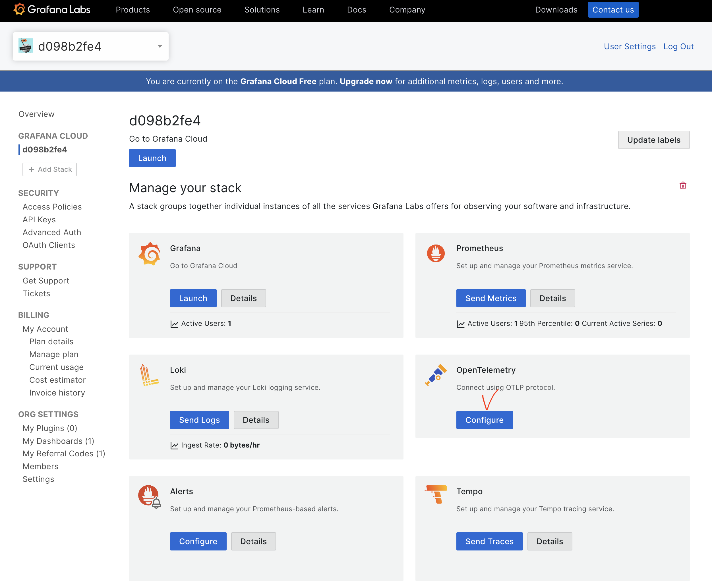Image resolution: width=712 pixels, height=588 pixels.
Task: Open My Dashboards (1)
Action: click(x=59, y=441)
